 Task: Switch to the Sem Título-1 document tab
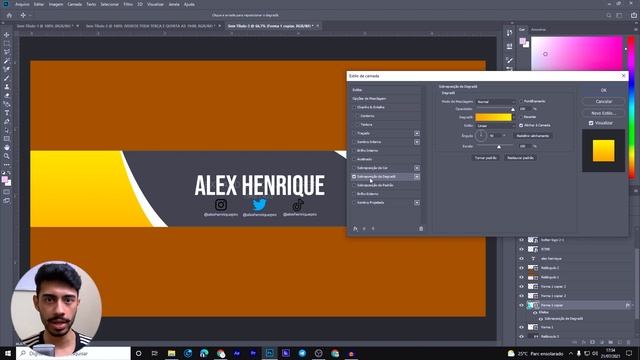(x=45, y=26)
